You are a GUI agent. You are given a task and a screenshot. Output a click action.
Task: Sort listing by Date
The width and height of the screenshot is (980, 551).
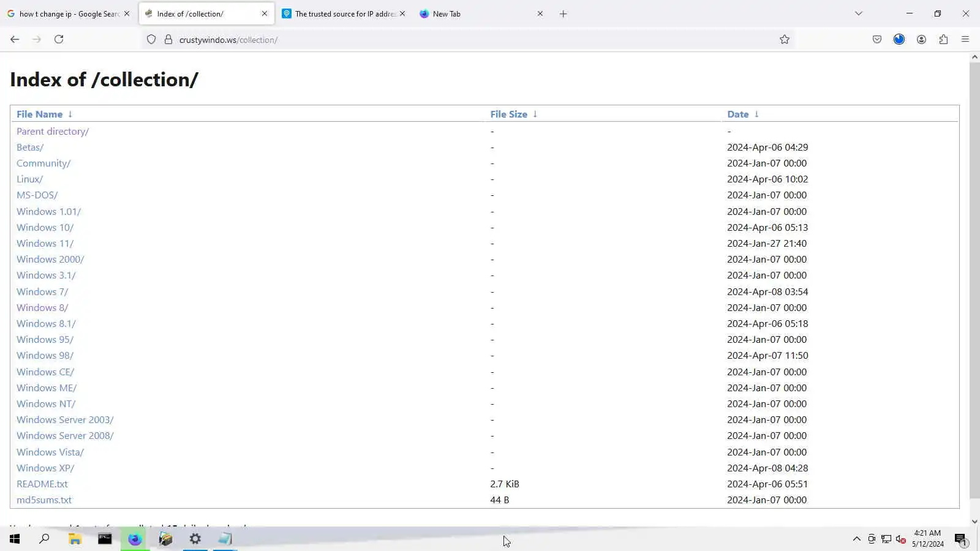738,114
